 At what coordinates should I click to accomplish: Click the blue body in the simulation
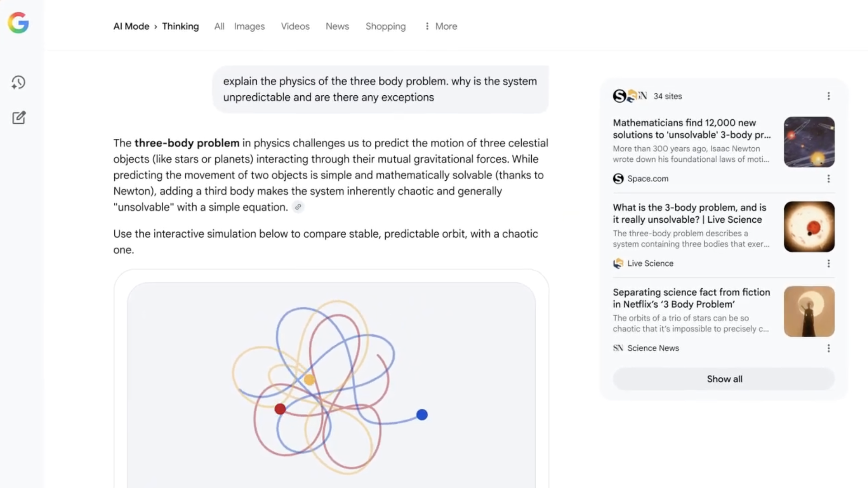coord(422,414)
